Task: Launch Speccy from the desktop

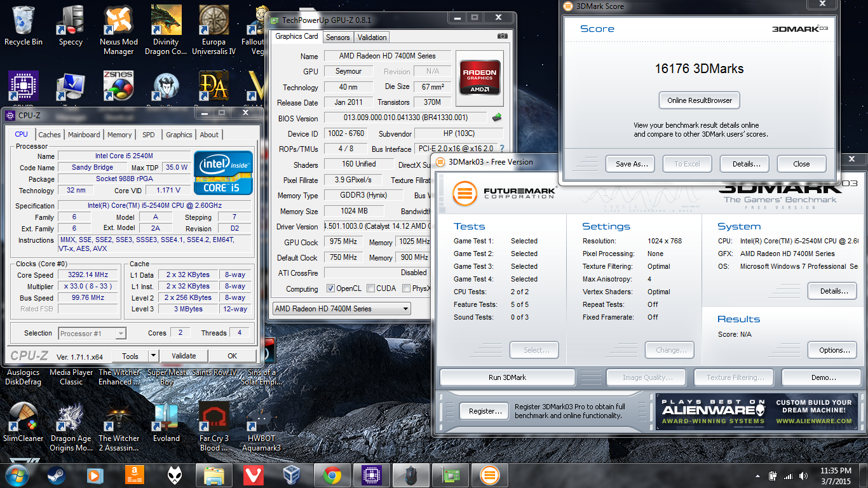Action: [71, 25]
